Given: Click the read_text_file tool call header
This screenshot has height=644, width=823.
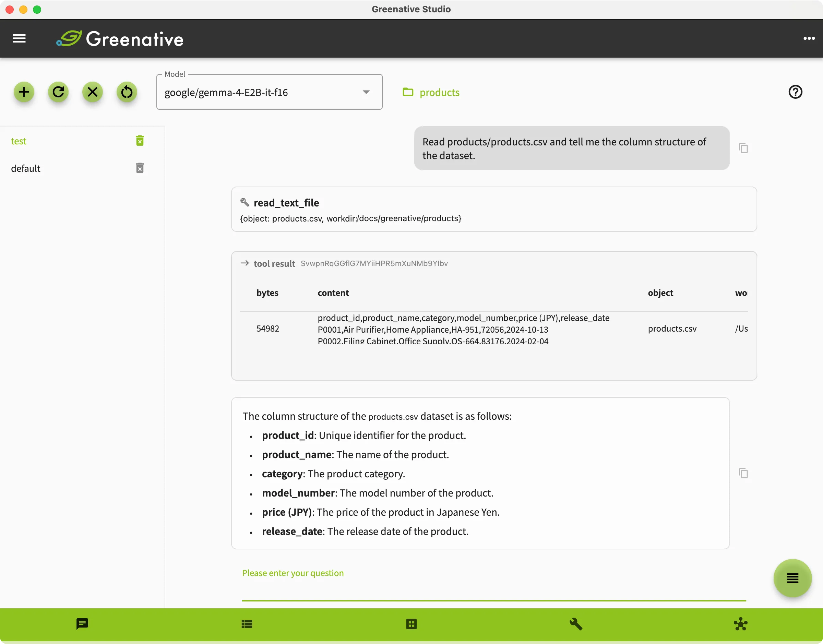Looking at the screenshot, I should click(287, 203).
